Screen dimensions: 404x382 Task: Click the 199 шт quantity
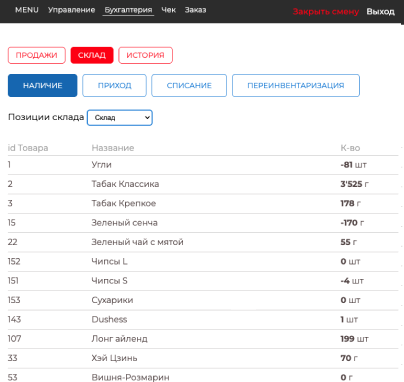click(x=354, y=339)
